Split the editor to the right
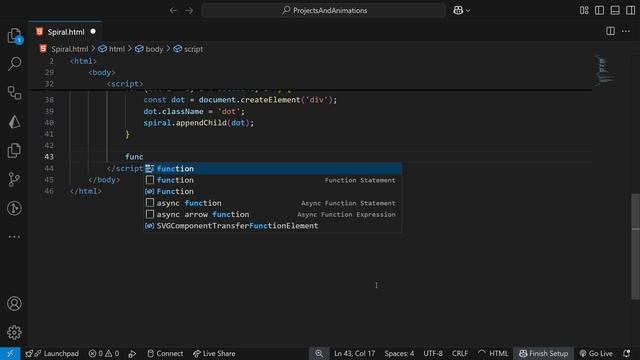Viewport: 640px width, 360px height. [610, 31]
